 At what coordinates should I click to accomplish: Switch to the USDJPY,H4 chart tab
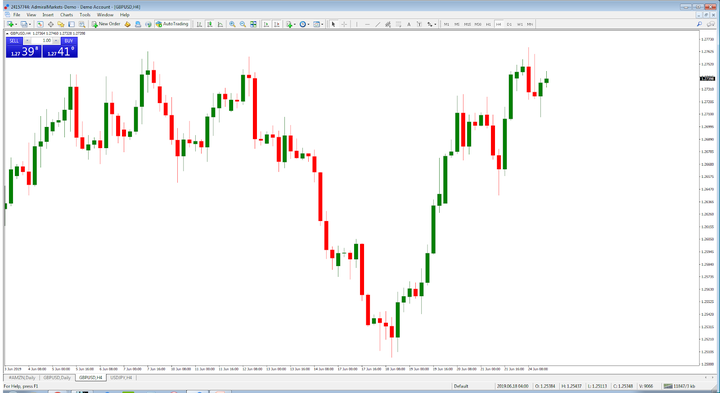121,378
